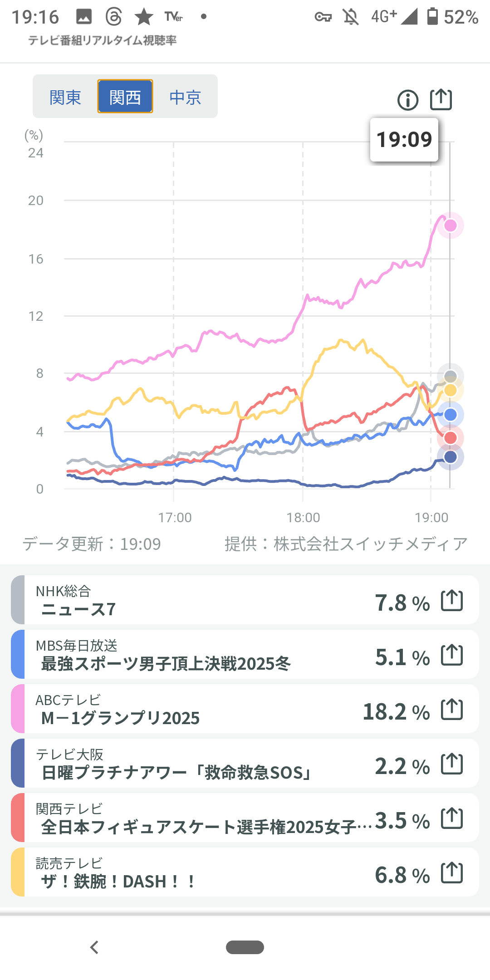The height and width of the screenshot is (980, 490).
Task: Share the テレビ大阪 program rating
Action: 452,764
